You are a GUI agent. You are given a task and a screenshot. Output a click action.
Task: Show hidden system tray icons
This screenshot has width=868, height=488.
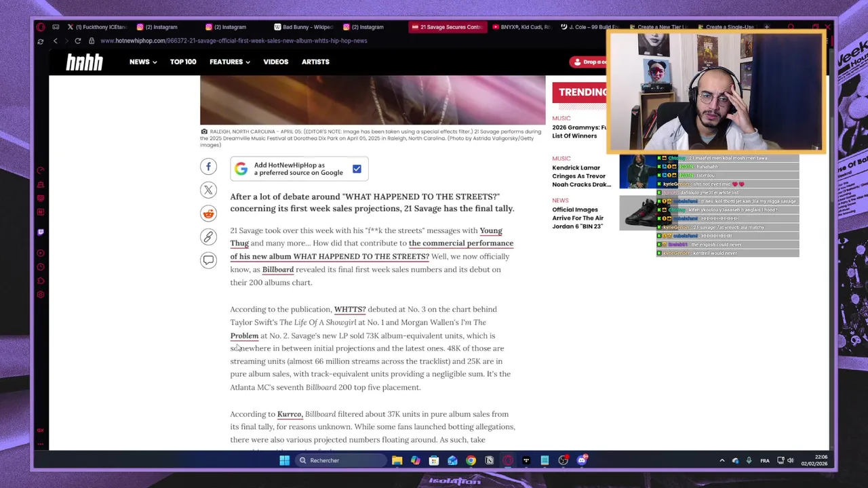coord(722,460)
